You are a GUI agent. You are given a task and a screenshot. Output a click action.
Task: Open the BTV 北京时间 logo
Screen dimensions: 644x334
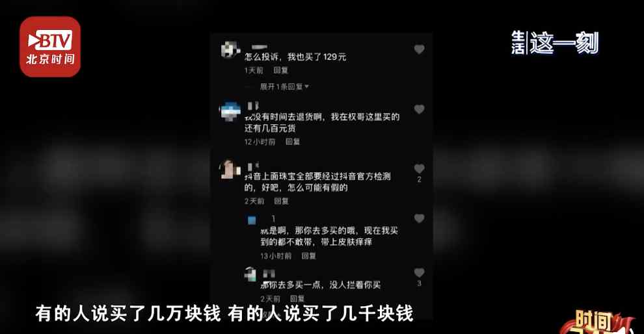(x=50, y=47)
